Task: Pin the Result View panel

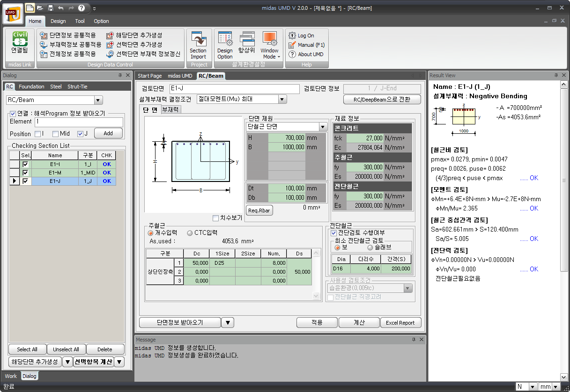Action: coord(556,75)
